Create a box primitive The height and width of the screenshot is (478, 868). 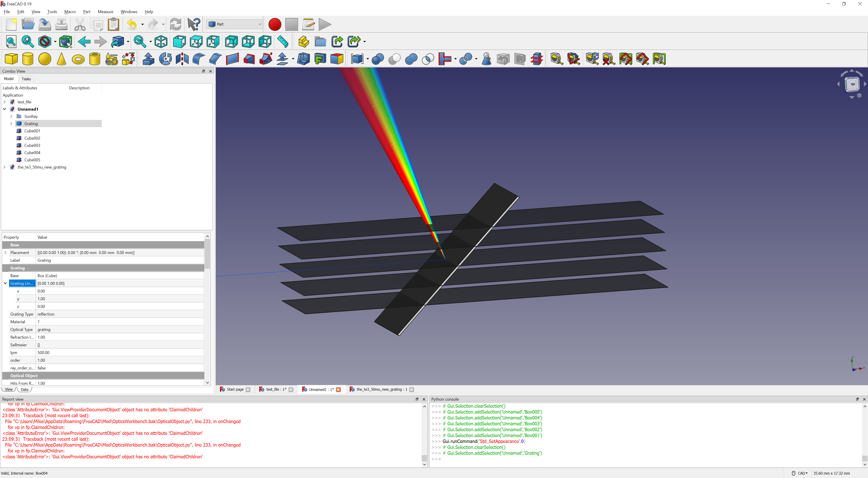11,59
